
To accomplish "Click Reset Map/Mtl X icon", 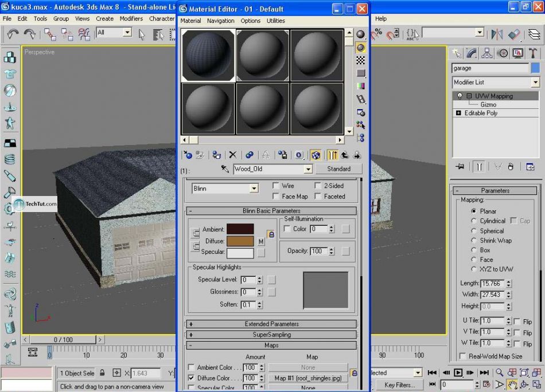I will (x=233, y=155).
